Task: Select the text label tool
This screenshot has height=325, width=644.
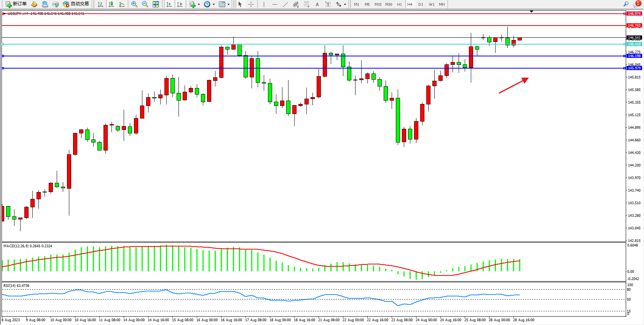Action: click(x=328, y=4)
